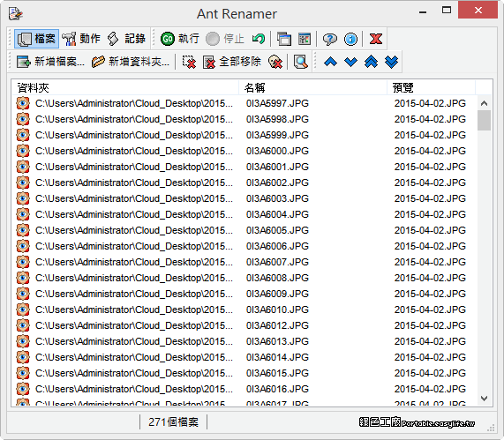Move selection down with single arrow
The width and height of the screenshot is (504, 440).
(350, 62)
